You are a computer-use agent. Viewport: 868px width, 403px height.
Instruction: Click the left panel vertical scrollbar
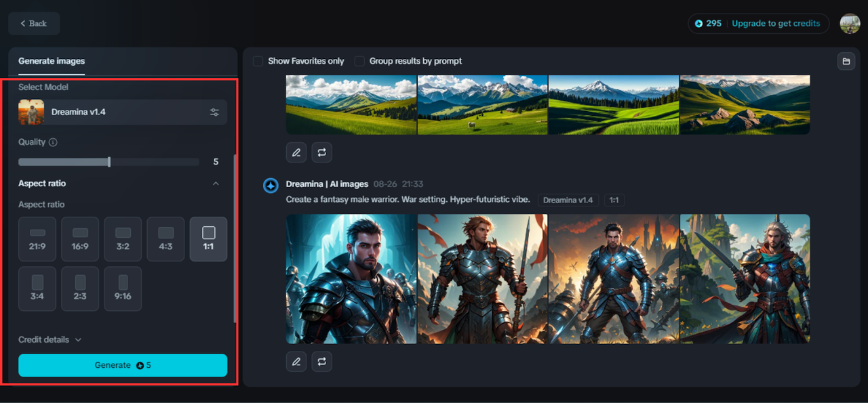[x=235, y=238]
